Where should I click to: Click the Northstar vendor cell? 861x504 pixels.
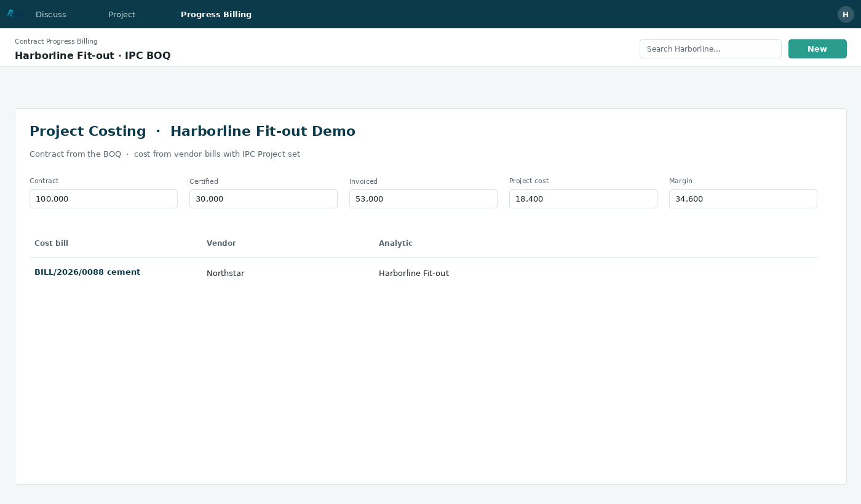coord(225,274)
